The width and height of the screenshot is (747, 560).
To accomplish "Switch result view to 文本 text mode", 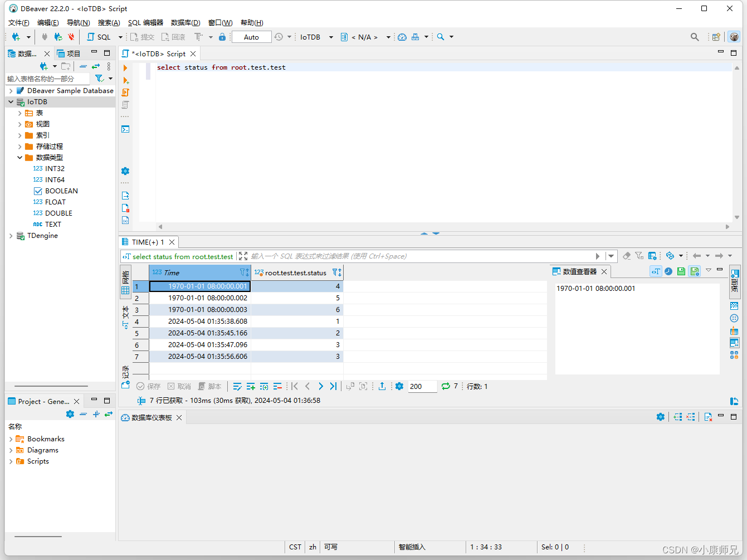I will pos(125,316).
